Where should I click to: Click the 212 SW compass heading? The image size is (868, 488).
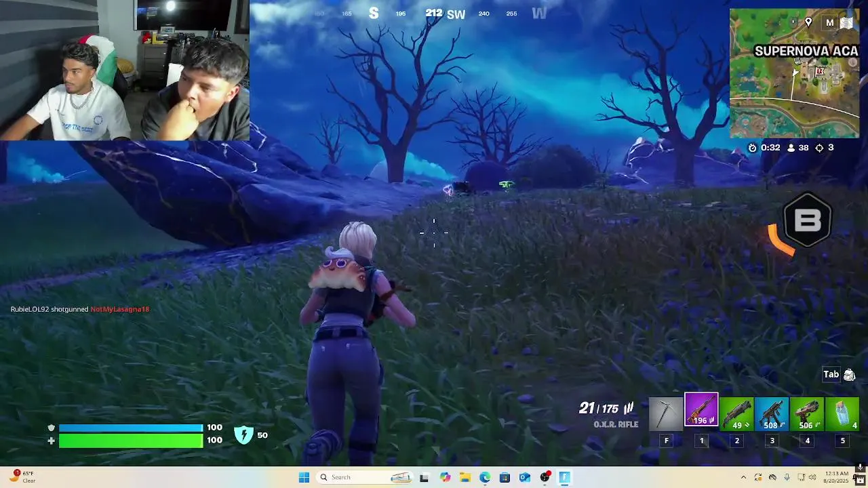coord(445,14)
